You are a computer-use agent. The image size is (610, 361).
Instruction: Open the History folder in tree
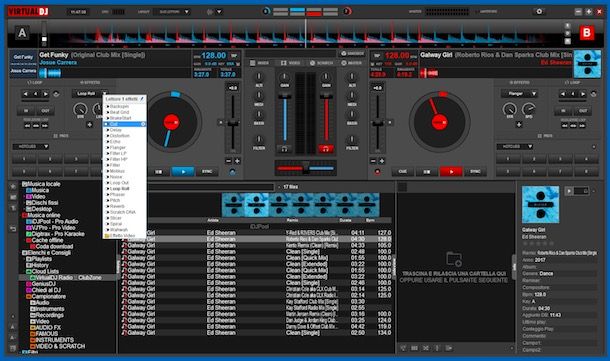click(x=40, y=265)
